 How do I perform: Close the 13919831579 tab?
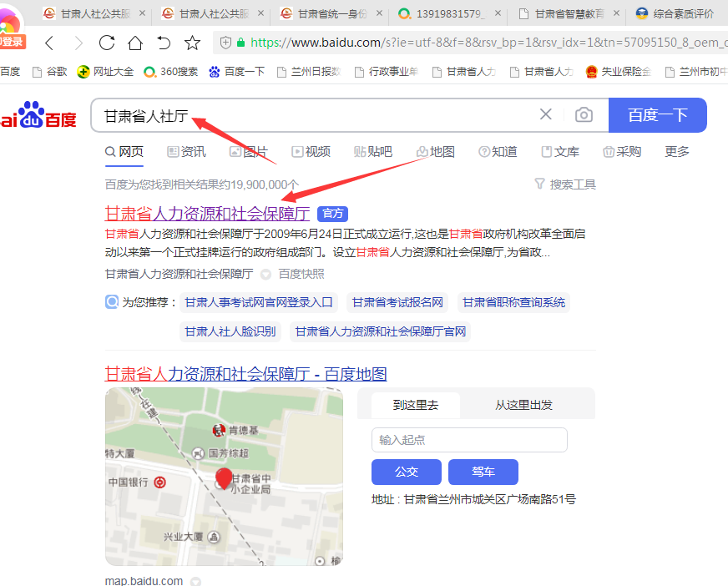click(498, 13)
